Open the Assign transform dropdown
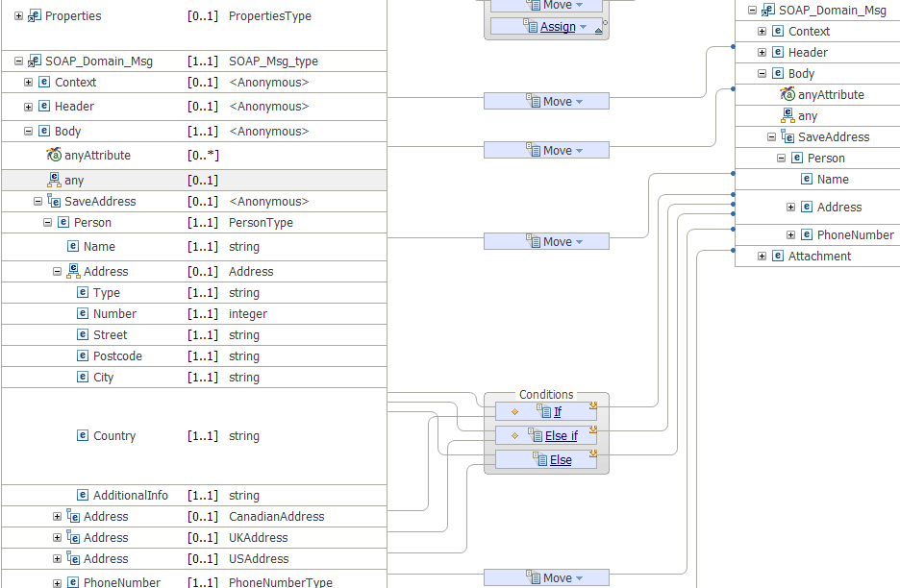This screenshot has height=588, width=900. 583,27
